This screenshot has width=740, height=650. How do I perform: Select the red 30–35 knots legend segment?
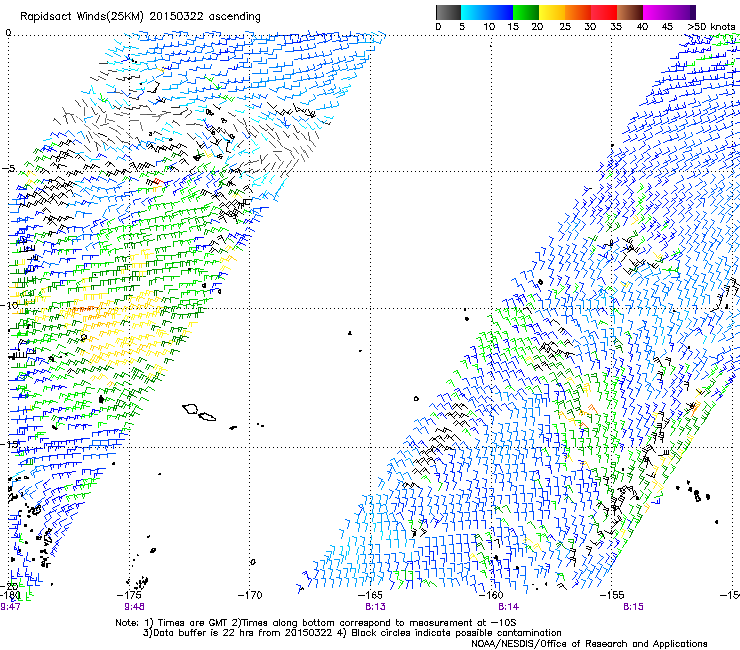[604, 12]
